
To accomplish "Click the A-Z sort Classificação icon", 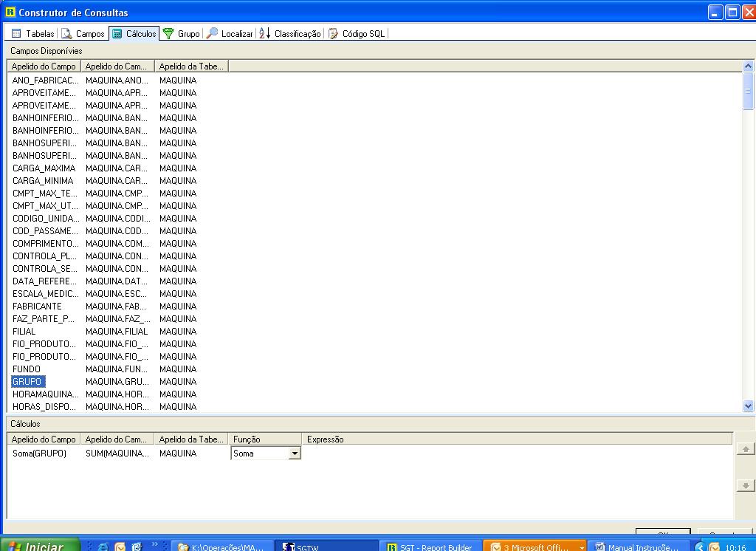I will (265, 33).
